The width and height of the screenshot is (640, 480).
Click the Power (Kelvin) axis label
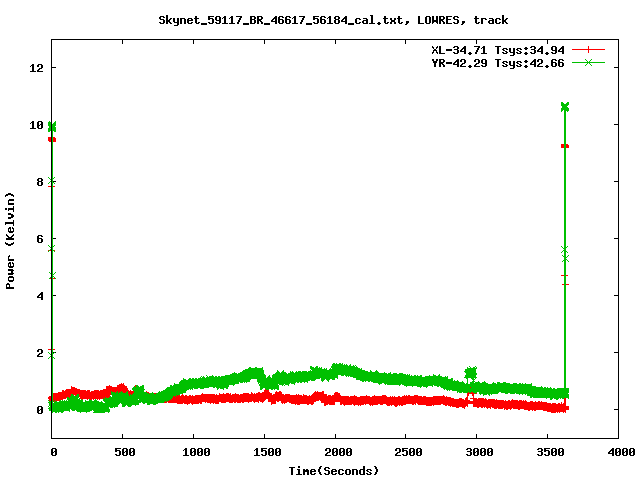(10, 241)
